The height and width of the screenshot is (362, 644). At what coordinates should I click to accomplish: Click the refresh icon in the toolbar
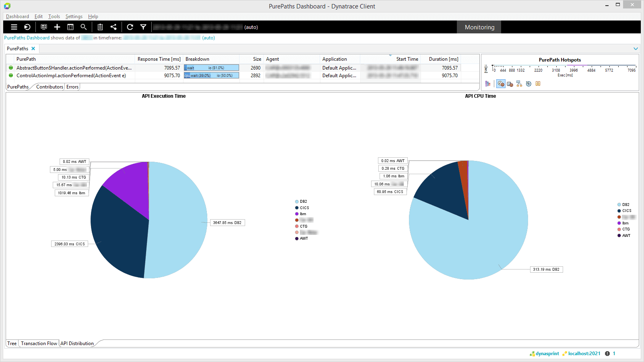coord(130,27)
